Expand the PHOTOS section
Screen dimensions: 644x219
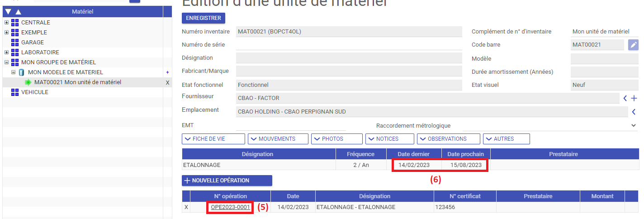pyautogui.click(x=337, y=139)
